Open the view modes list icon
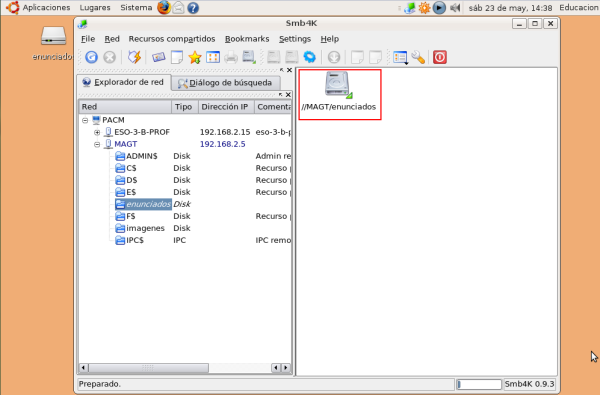This screenshot has width=600, height=395. coord(400,57)
